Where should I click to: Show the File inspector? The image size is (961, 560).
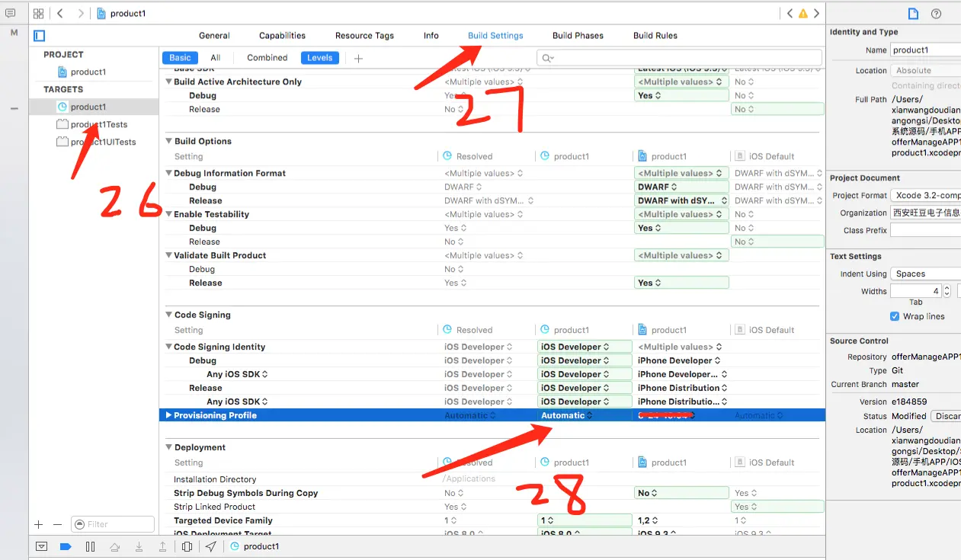click(x=913, y=14)
